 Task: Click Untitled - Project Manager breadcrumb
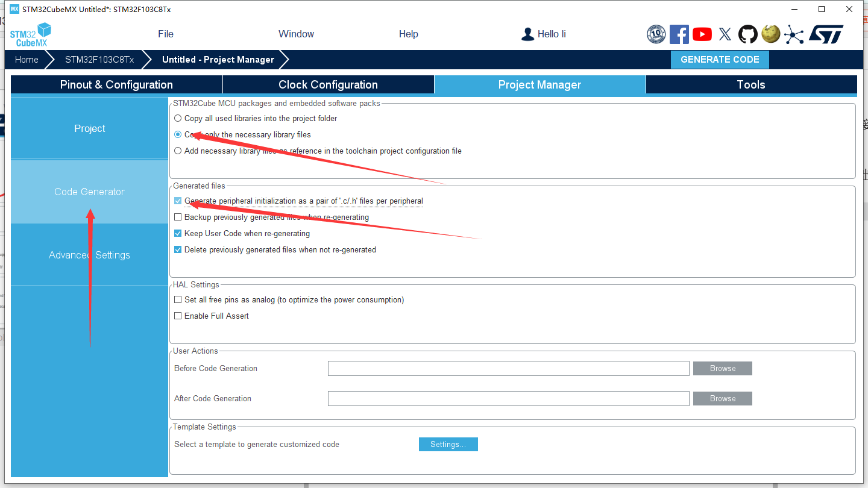(218, 60)
